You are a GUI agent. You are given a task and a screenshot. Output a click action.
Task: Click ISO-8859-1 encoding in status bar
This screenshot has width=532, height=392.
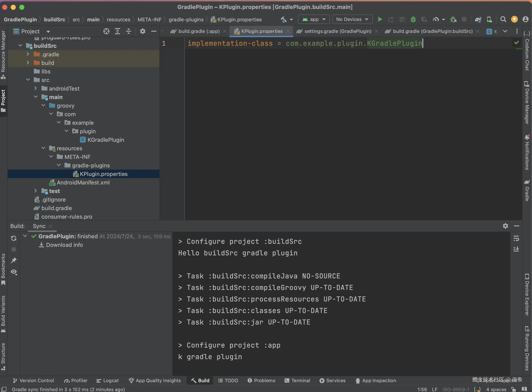(456, 389)
